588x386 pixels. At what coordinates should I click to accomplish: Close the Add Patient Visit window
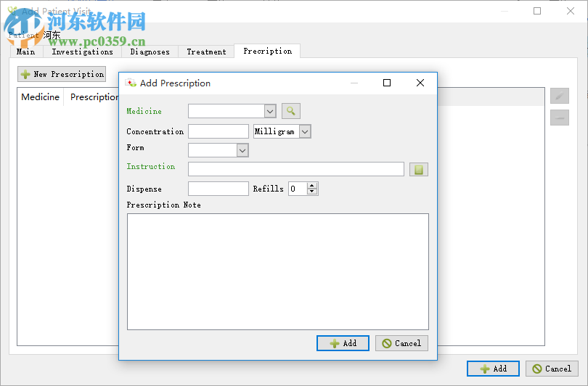point(571,11)
